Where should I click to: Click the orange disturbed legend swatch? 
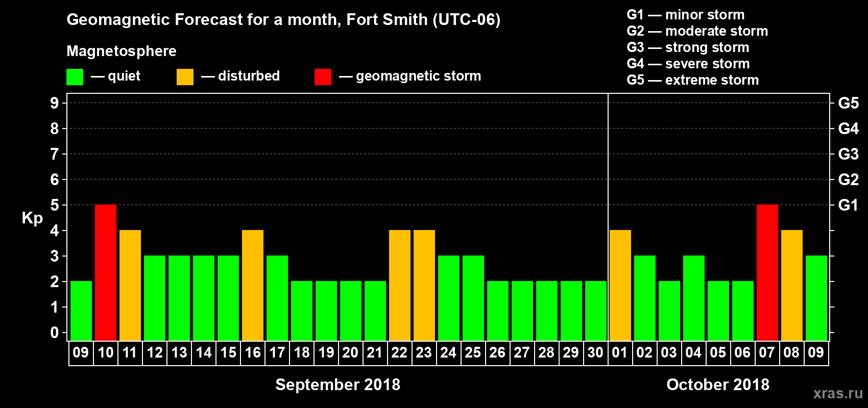185,77
